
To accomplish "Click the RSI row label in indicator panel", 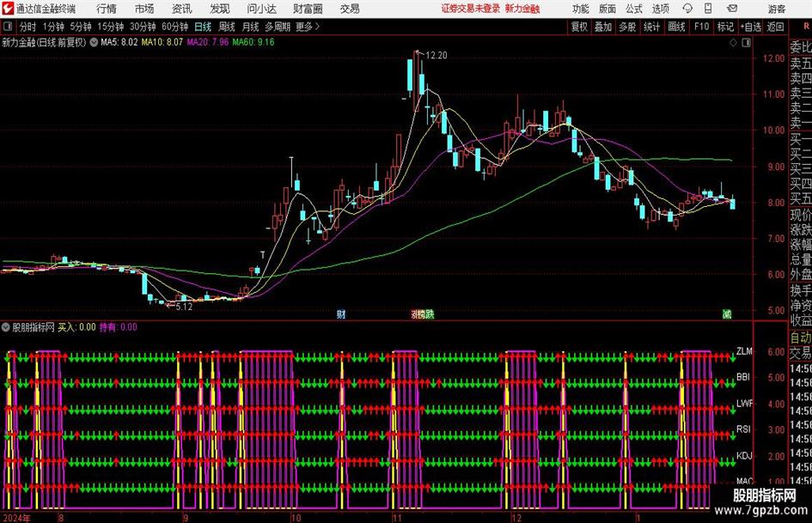I will [x=743, y=429].
